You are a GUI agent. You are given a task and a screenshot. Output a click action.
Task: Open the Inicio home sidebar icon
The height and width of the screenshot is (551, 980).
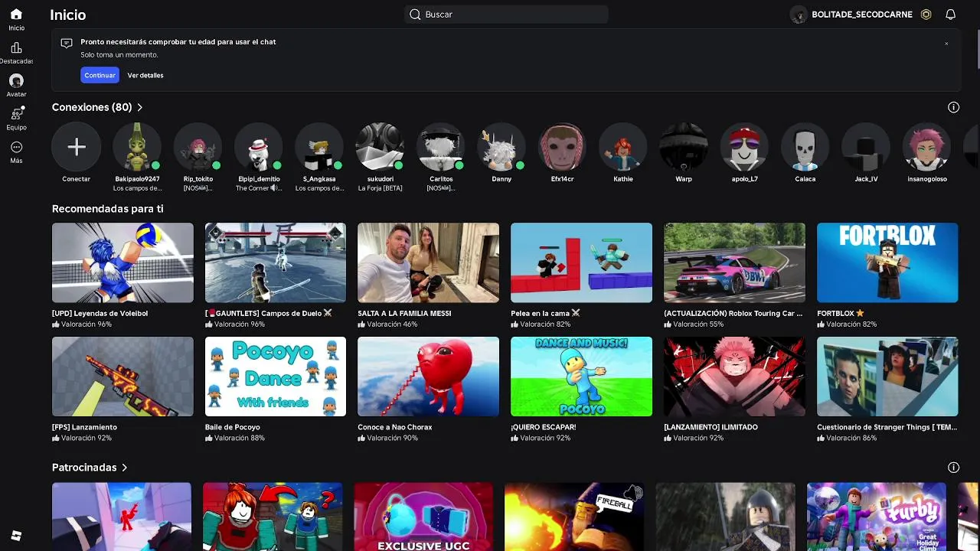[16, 15]
